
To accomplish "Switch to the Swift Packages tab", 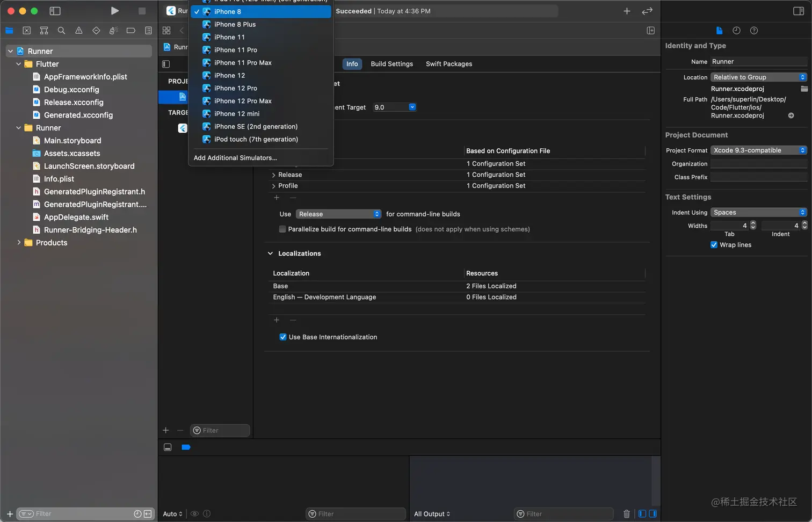I will point(449,64).
